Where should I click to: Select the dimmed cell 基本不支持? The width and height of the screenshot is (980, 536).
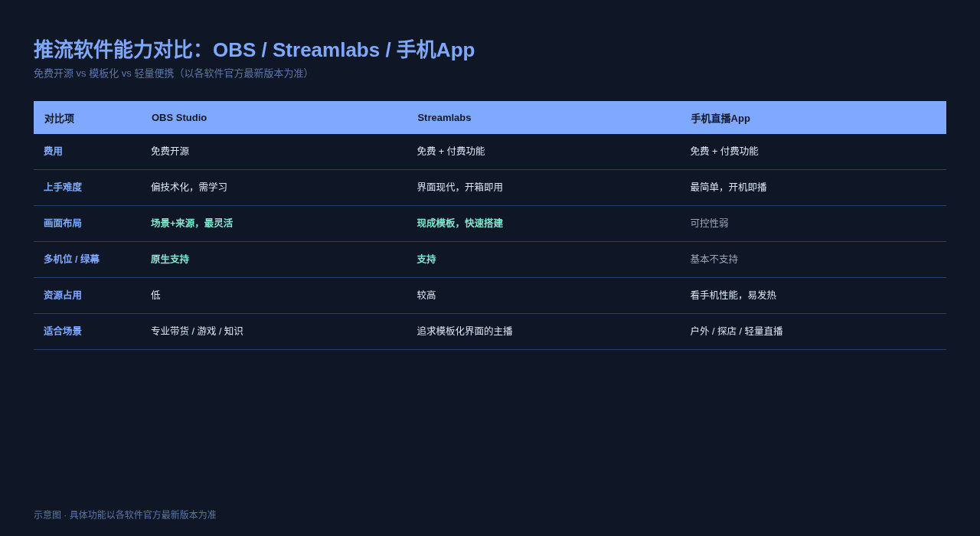[714, 260]
